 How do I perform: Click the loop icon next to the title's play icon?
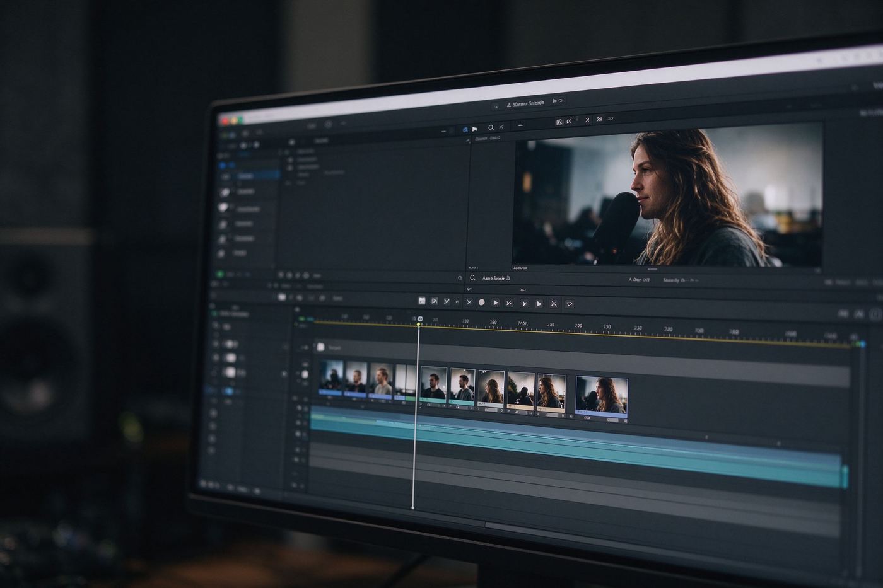pos(561,100)
